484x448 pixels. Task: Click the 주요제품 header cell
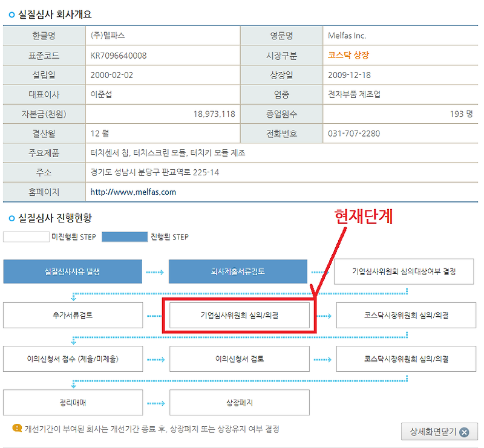44,153
